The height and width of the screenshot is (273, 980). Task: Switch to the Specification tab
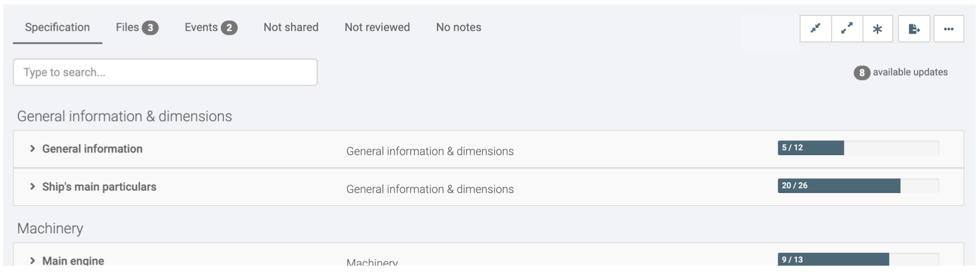[x=57, y=28]
